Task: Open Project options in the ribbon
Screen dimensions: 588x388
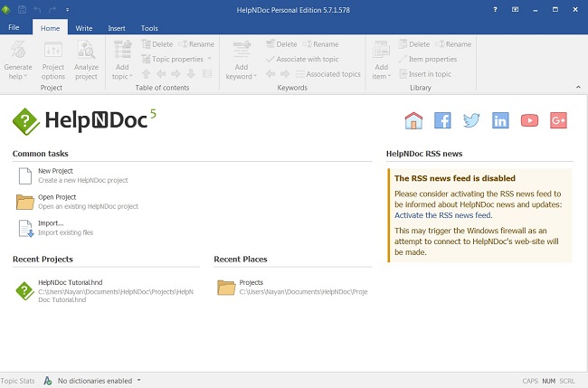Action: 52,60
